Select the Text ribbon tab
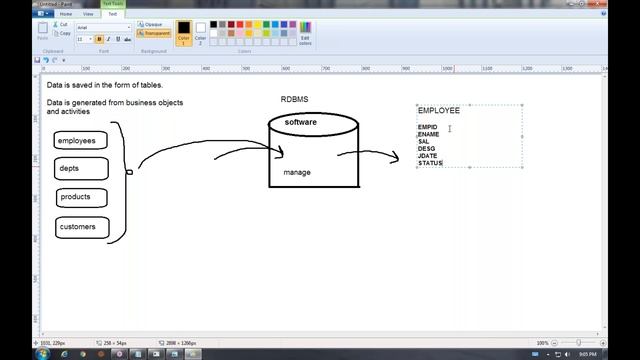This screenshot has width=640, height=360. [113, 14]
